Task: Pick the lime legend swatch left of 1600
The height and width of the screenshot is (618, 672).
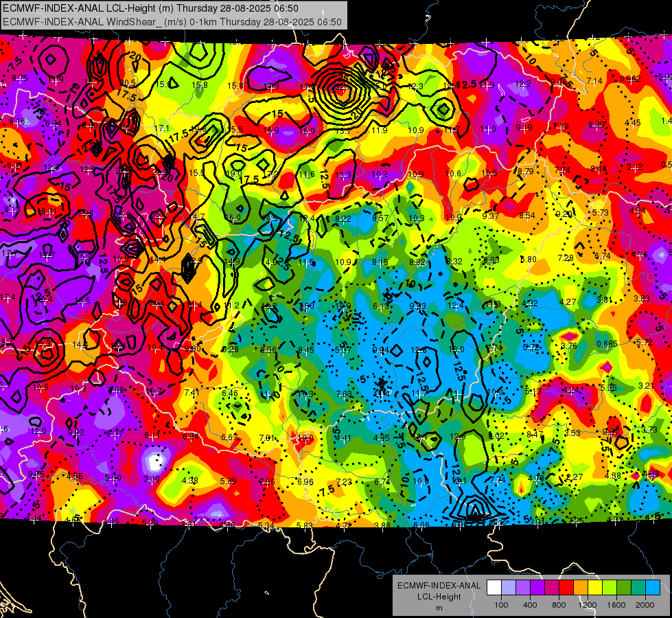Action: coord(610,588)
